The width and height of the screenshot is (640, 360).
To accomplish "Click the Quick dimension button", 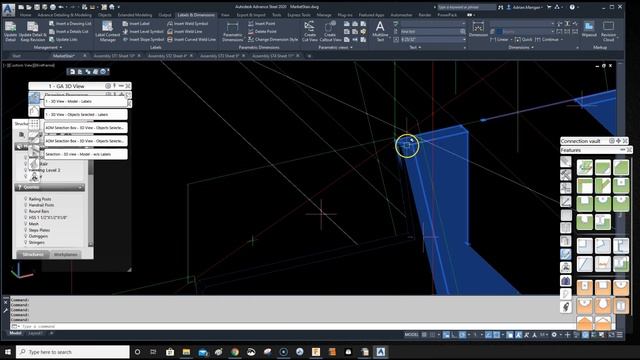I will [x=524, y=40].
